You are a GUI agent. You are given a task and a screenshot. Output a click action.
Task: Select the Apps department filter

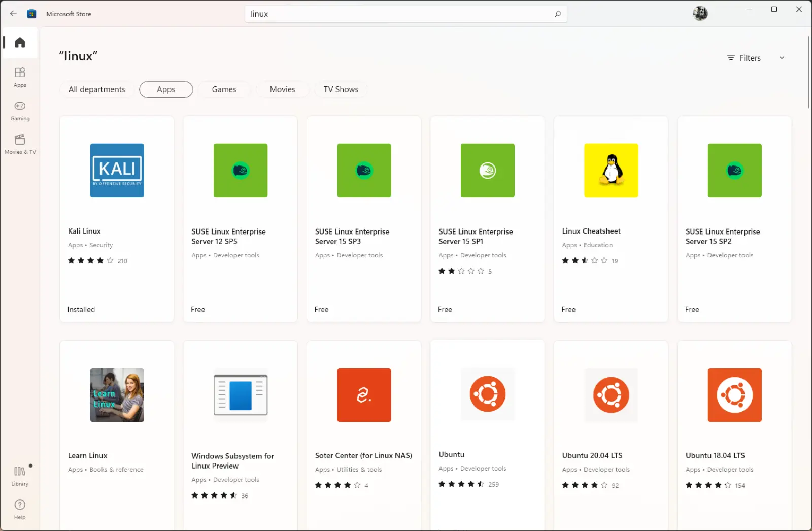tap(166, 89)
